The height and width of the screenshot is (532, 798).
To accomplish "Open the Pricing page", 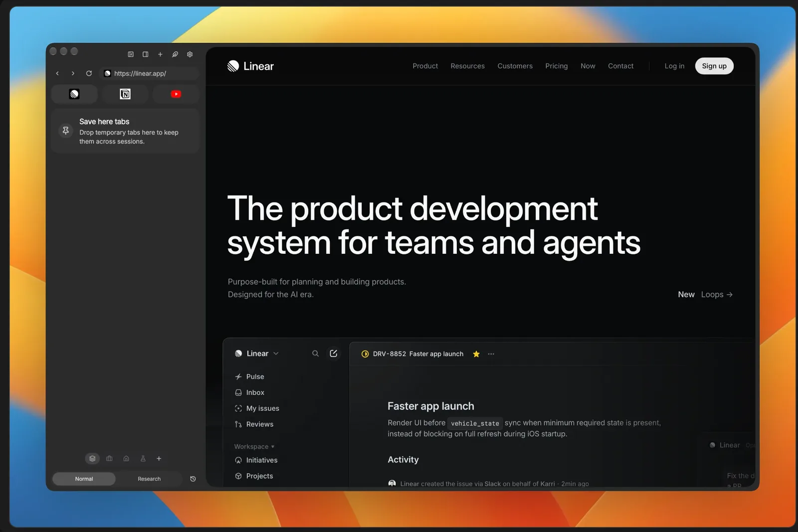I will pos(557,66).
